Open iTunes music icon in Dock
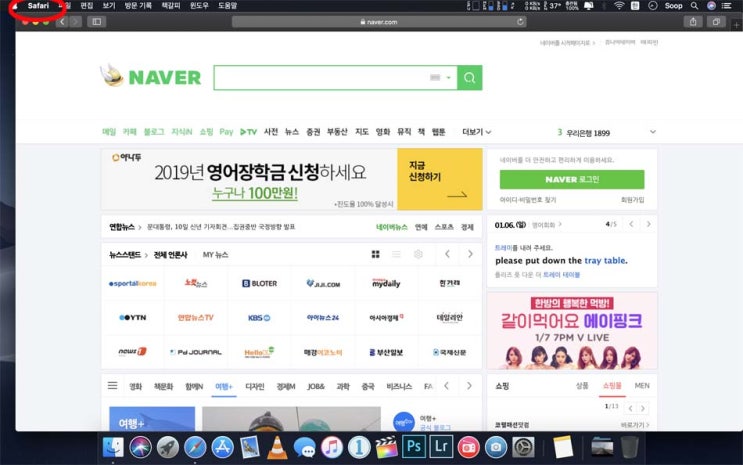 (332, 447)
